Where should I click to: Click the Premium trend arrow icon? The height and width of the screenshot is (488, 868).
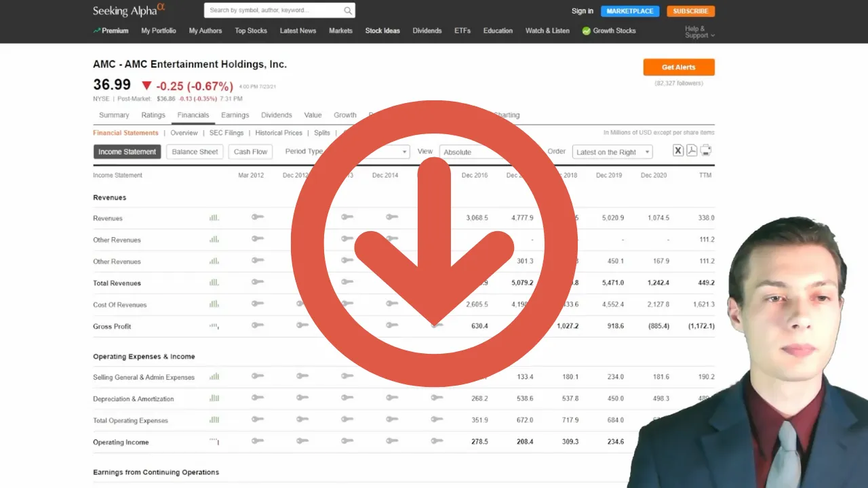[x=97, y=30]
